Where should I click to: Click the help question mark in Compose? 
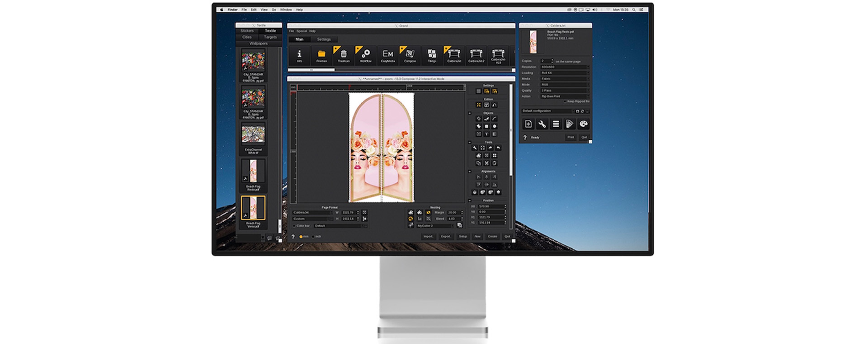[293, 237]
